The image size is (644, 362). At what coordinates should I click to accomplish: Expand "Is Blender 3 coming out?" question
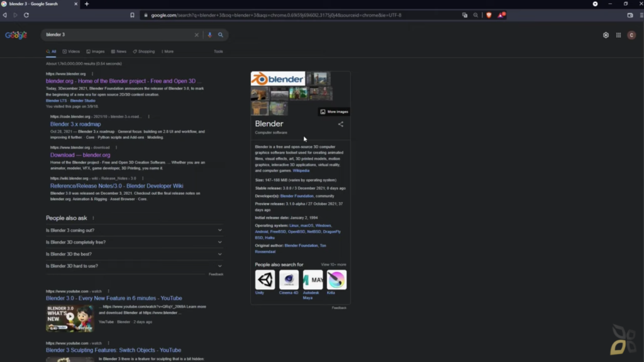[x=134, y=230]
